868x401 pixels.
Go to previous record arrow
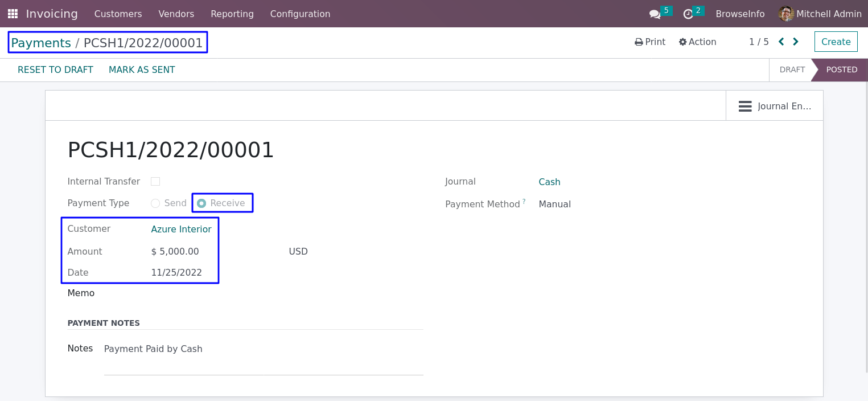click(781, 42)
